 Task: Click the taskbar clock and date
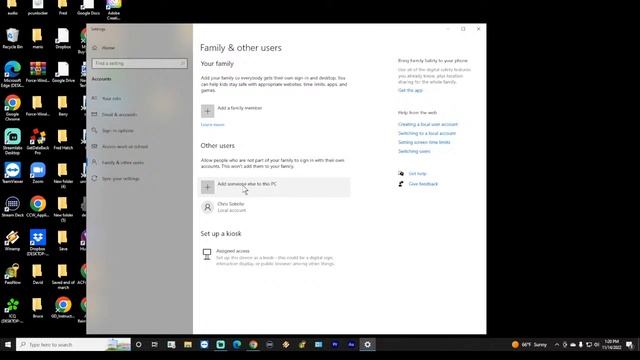[x=611, y=344]
